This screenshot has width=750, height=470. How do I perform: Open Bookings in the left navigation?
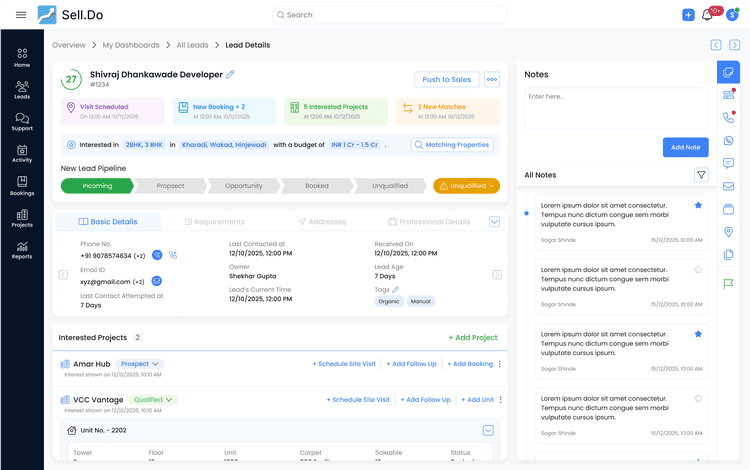coord(22,187)
